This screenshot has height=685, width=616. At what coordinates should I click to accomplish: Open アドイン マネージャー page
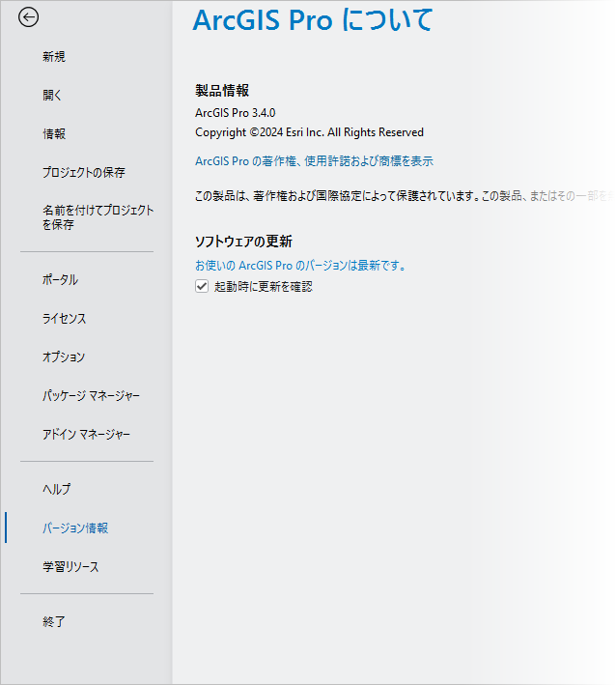coord(86,435)
